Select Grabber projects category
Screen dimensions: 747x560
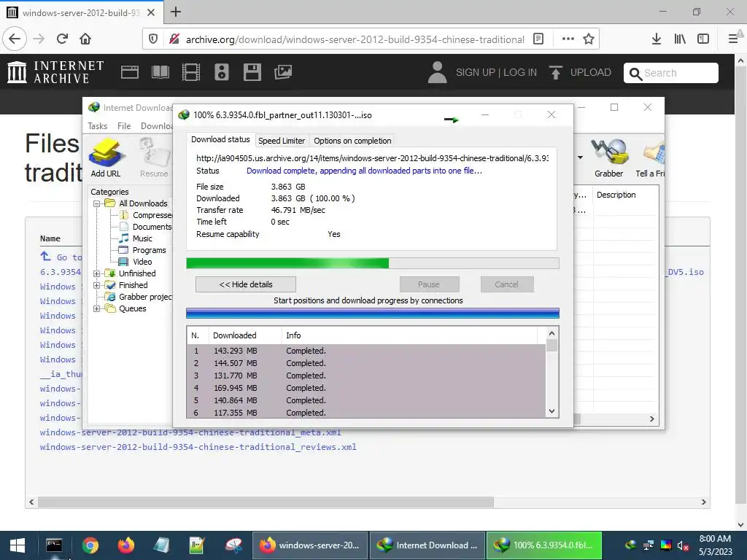click(139, 297)
